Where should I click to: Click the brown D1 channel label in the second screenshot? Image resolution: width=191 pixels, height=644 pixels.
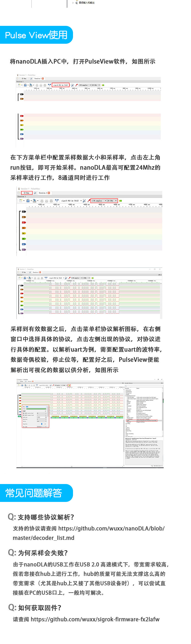click(x=24, y=217)
